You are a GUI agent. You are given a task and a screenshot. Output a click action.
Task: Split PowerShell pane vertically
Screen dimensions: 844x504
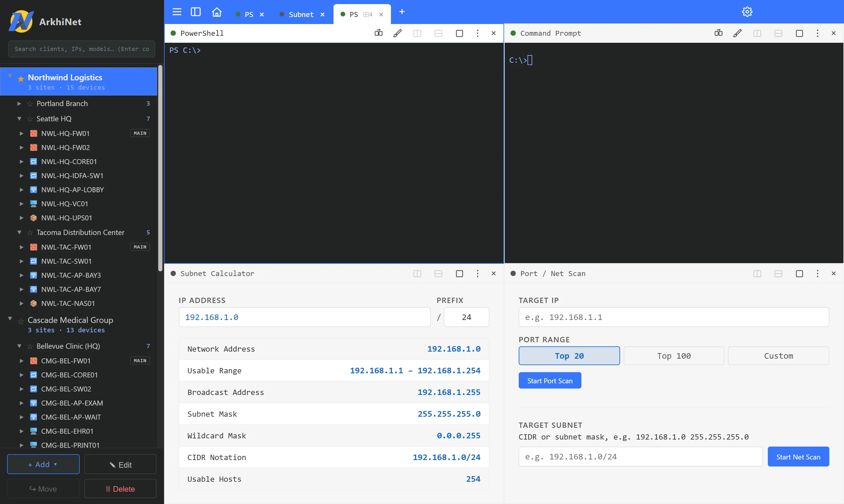pos(417,33)
